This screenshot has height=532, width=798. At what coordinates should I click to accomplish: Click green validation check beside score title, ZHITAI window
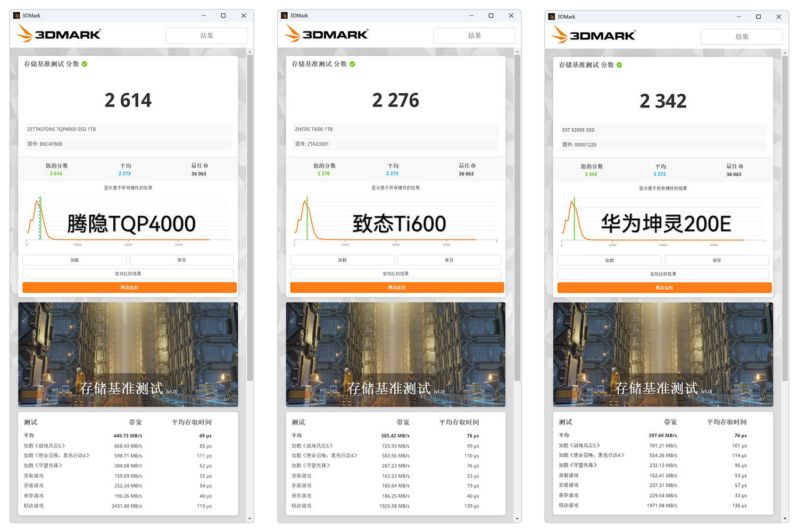(x=352, y=64)
